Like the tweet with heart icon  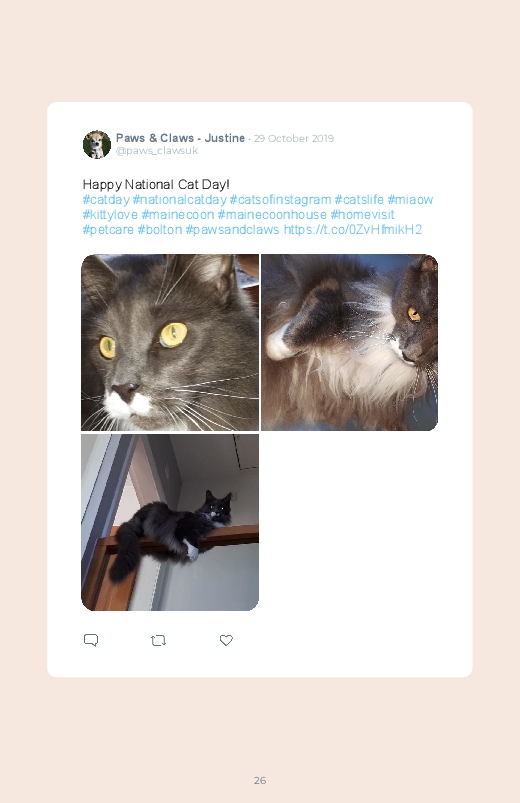click(x=226, y=640)
